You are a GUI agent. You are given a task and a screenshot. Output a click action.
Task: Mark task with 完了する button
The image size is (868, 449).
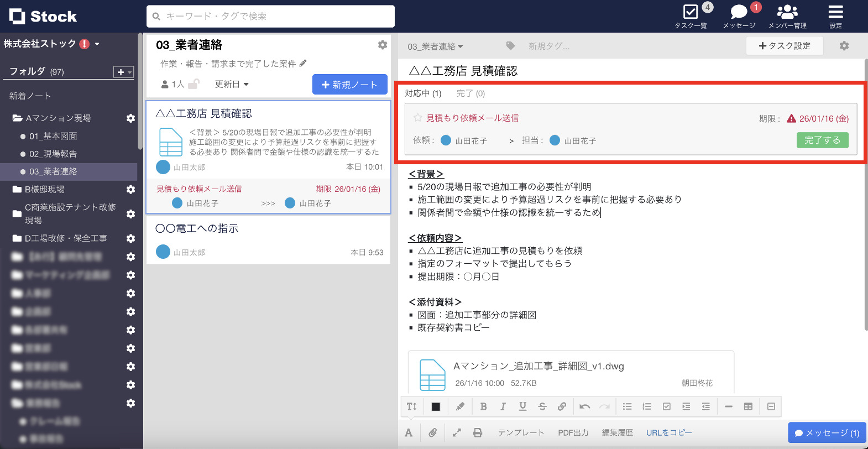823,140
